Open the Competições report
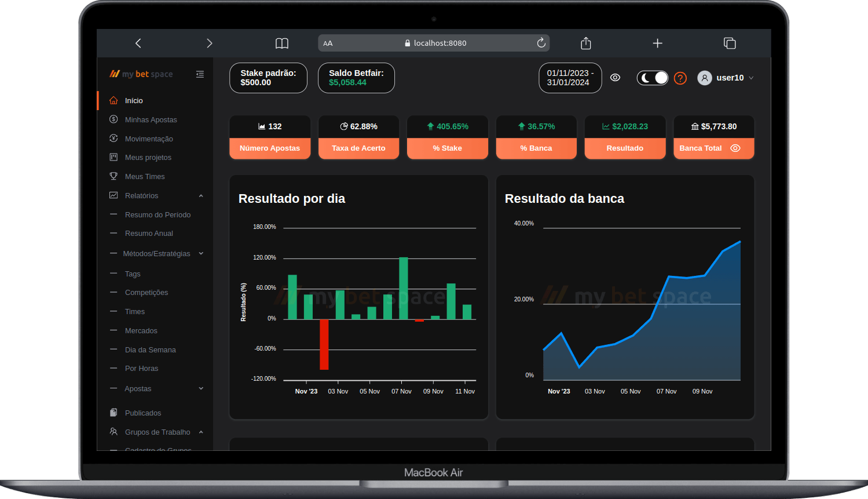Viewport: 868px width, 499px height. tap(147, 292)
